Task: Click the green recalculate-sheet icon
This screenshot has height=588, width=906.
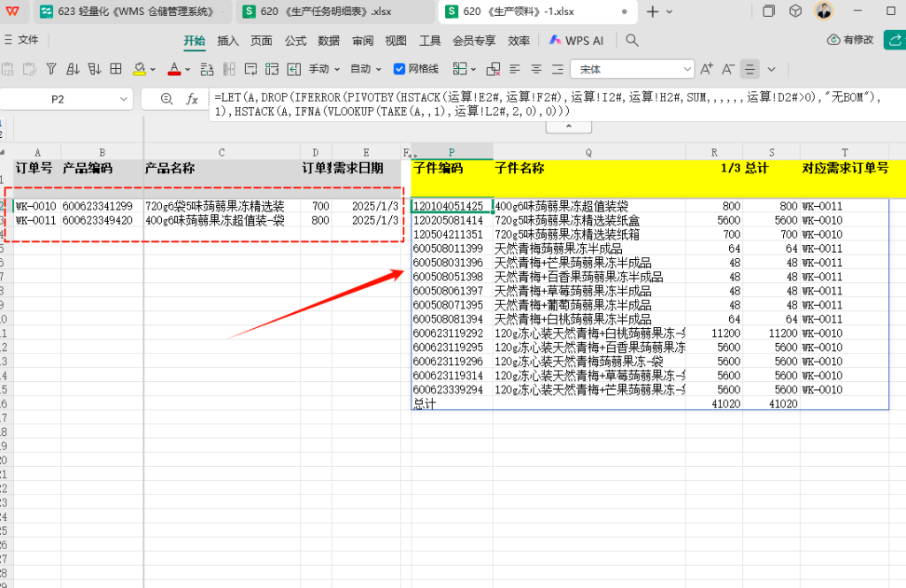Action: [x=273, y=69]
